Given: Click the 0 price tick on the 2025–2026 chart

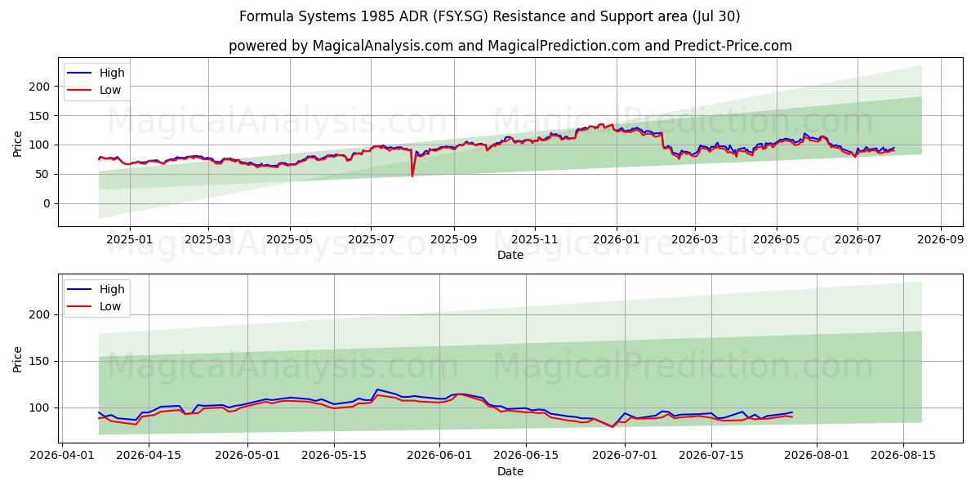Looking at the screenshot, I should point(48,204).
